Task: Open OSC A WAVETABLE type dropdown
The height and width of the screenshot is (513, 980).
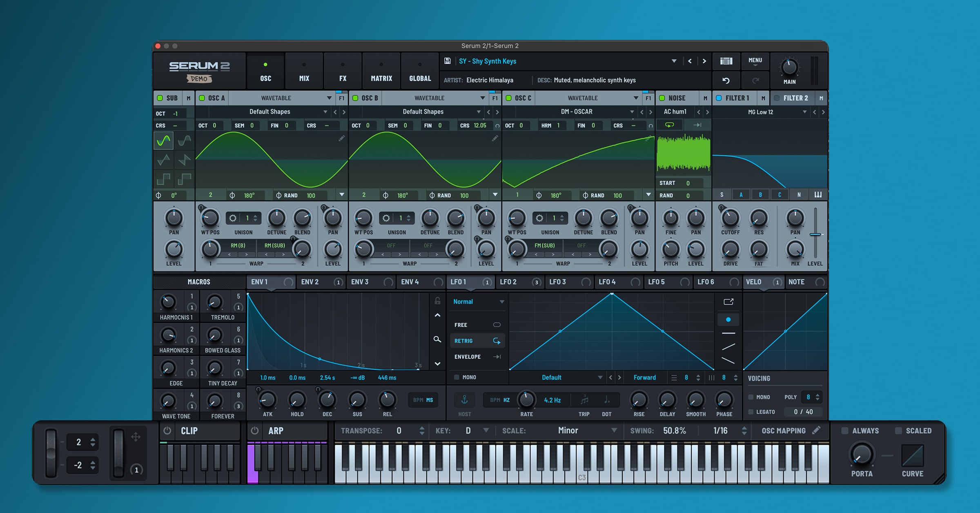Action: [x=329, y=98]
